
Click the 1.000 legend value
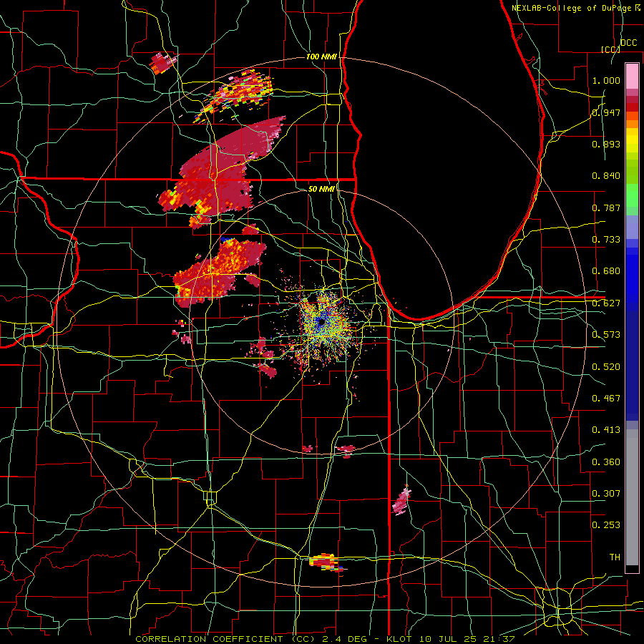coord(606,80)
